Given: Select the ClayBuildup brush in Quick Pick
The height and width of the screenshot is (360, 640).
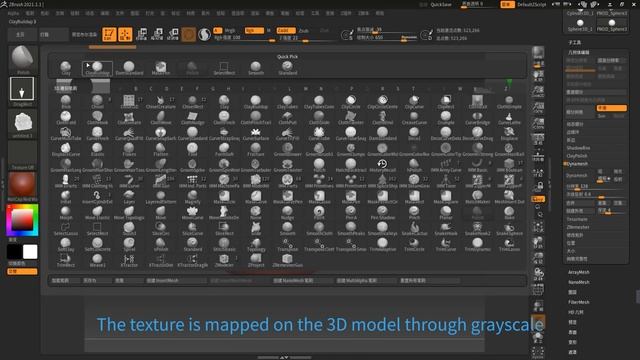Looking at the screenshot, I should (x=97, y=68).
